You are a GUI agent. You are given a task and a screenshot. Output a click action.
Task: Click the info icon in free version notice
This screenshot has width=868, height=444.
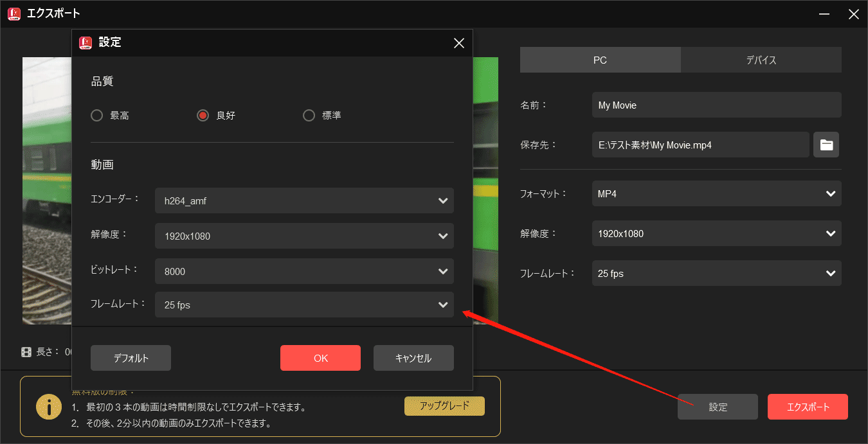point(49,406)
